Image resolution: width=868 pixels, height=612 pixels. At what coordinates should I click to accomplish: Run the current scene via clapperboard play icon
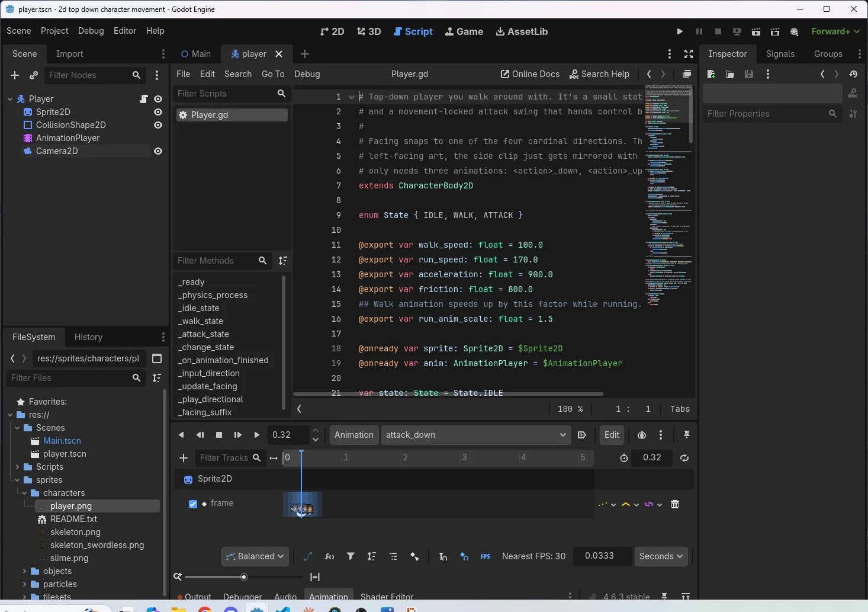756,31
